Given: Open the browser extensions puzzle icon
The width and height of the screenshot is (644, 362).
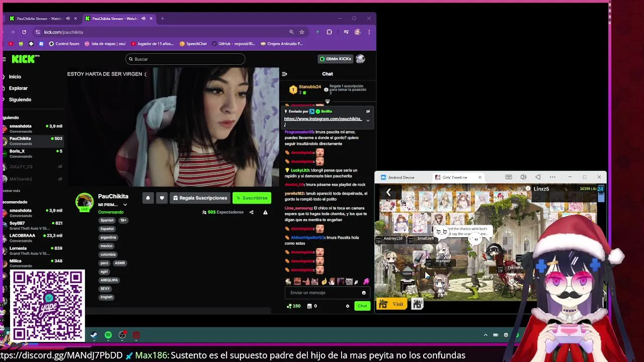Looking at the screenshot, I should (330, 32).
